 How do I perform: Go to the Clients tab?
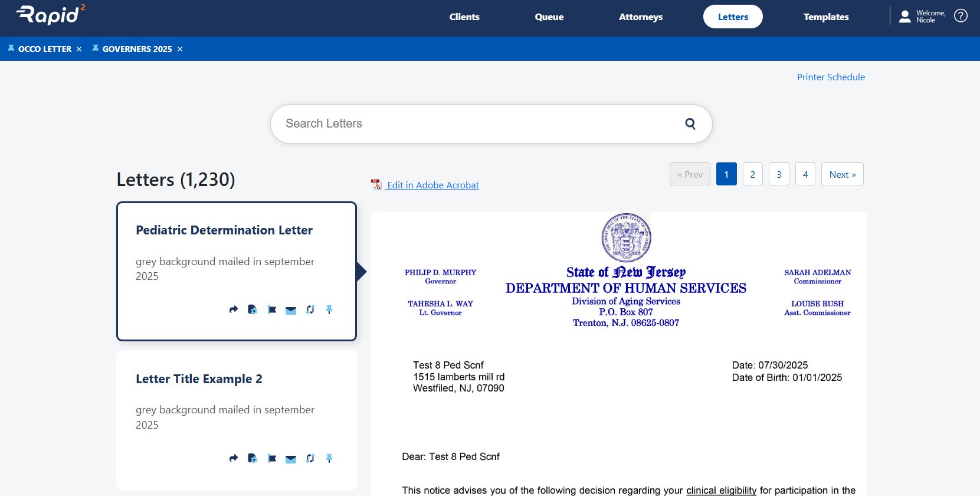tap(464, 17)
